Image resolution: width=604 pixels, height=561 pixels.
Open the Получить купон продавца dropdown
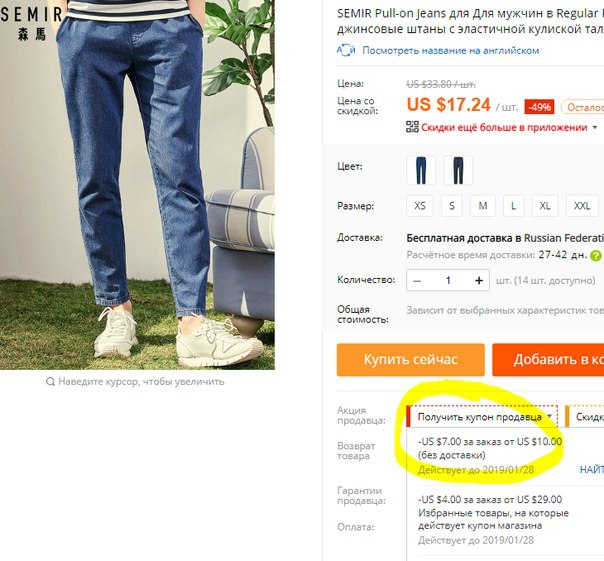click(x=483, y=417)
